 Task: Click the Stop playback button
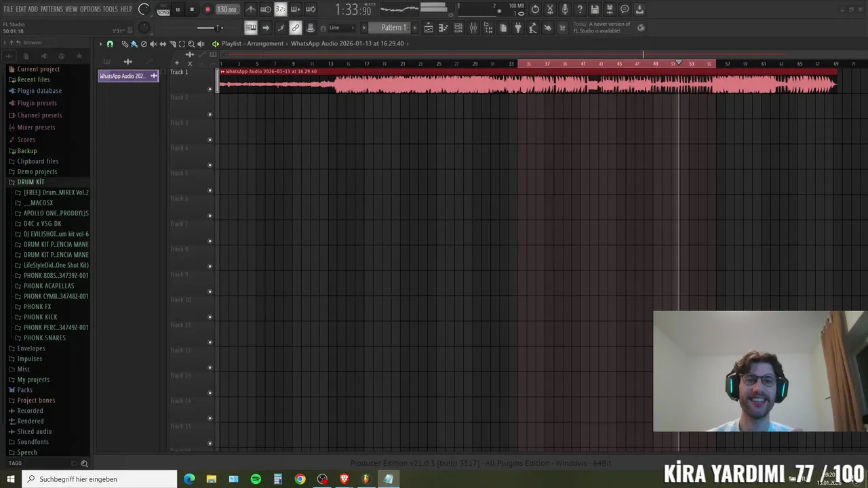click(x=192, y=9)
